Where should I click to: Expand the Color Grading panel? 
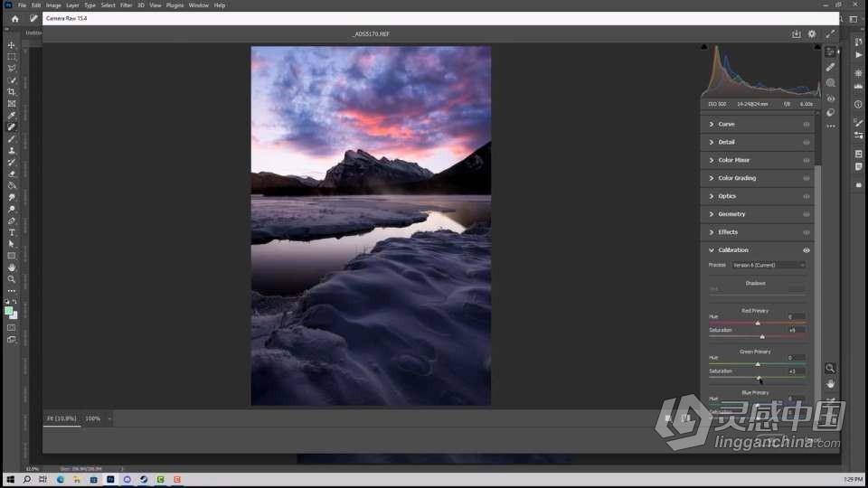coord(736,178)
